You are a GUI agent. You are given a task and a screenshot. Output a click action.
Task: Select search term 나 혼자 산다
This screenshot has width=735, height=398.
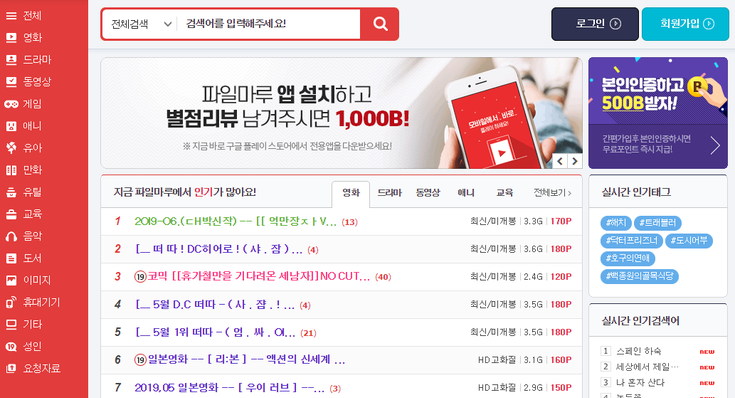[640, 383]
